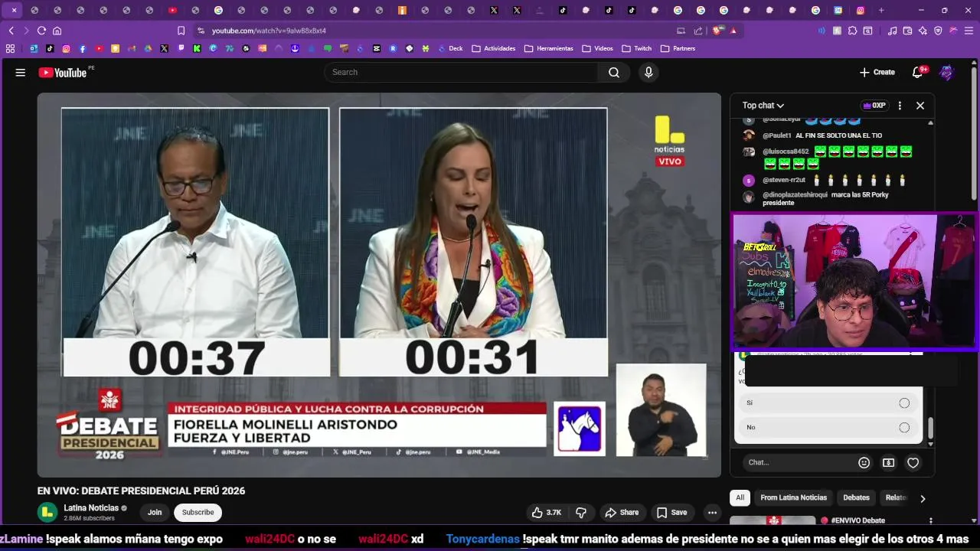Subscribe to Latina Noticias
Screen dimensions: 980x551
click(198, 513)
